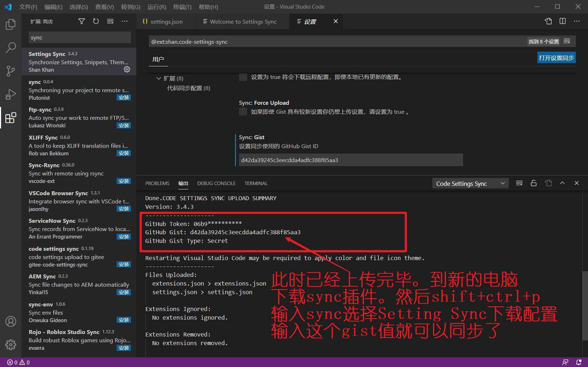This screenshot has width=588, height=367.
Task: Open the 编辑(E) menu
Action: click(53, 7)
